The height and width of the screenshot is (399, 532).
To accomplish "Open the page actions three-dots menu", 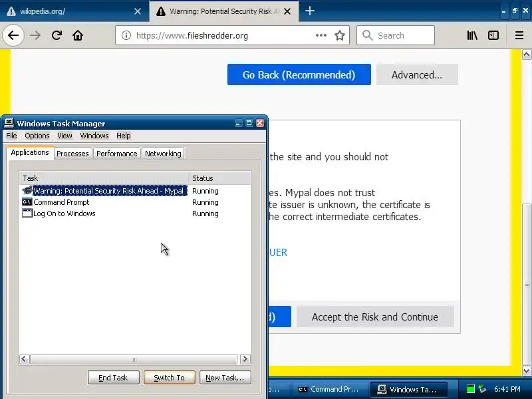I will (321, 35).
